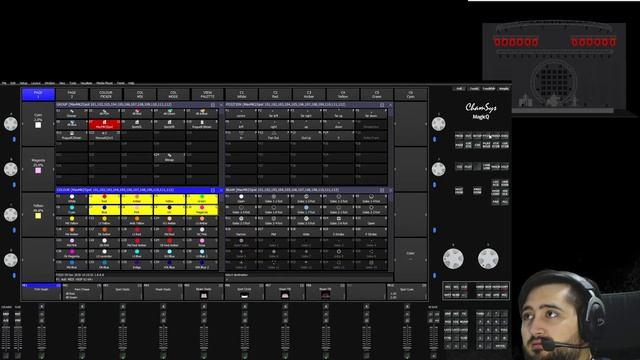
Task: Open the Help menu
Action: coord(131,83)
